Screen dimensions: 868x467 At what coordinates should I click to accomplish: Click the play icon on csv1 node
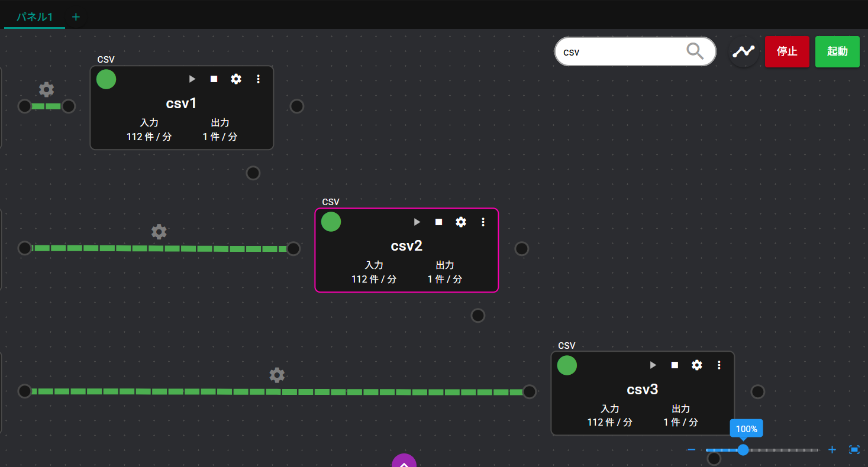[192, 79]
